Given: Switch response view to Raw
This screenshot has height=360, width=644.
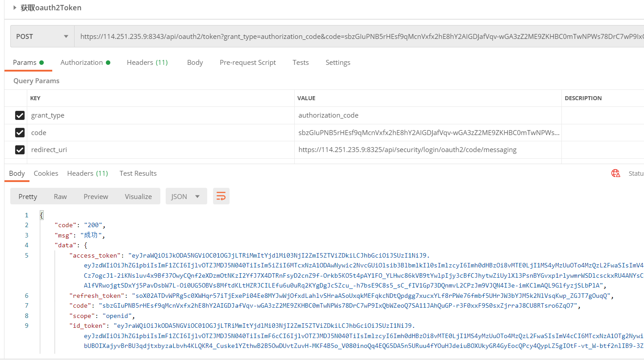Looking at the screenshot, I should pyautogui.click(x=60, y=196).
